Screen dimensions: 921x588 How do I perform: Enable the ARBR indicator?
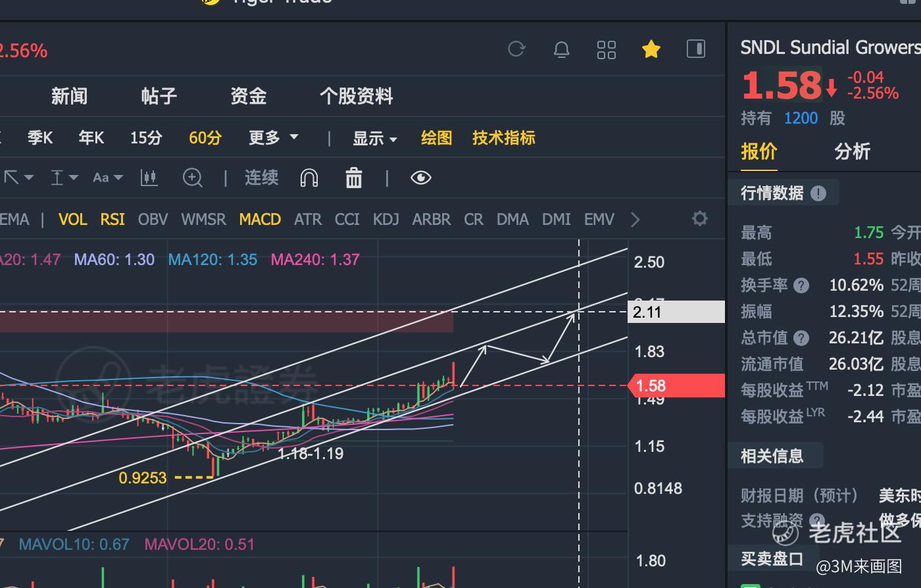pos(432,219)
